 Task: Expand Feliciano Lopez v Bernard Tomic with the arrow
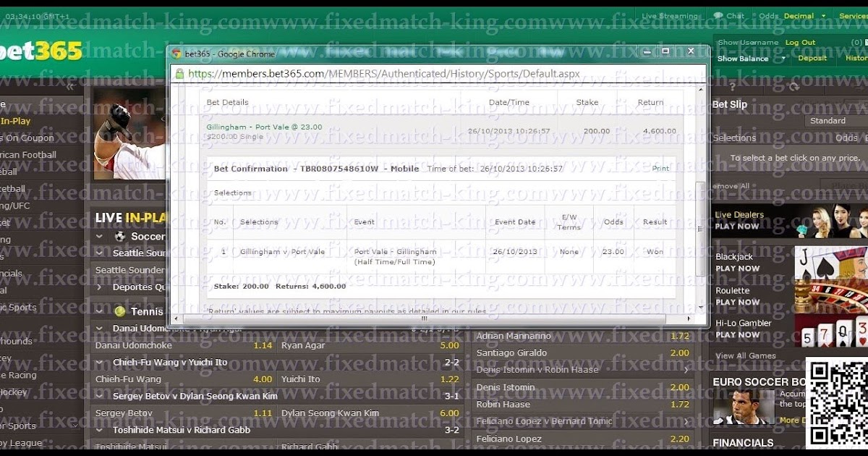(686, 421)
